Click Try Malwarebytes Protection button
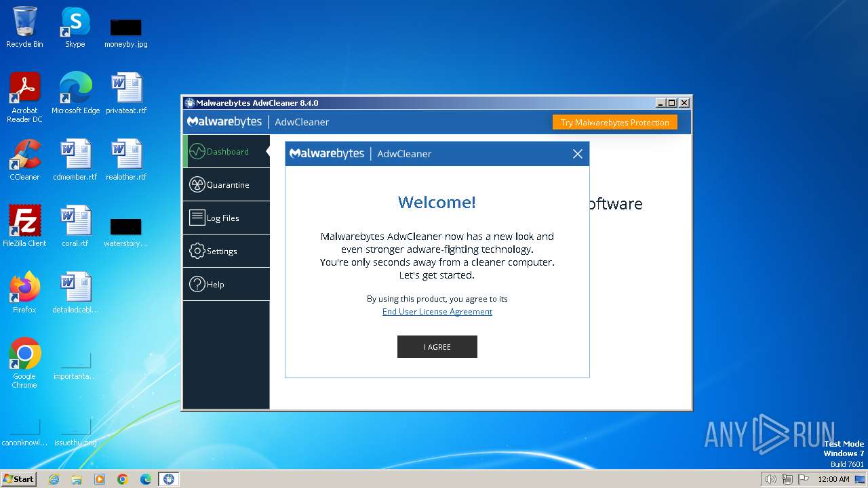Viewport: 868px width, 488px height. coord(614,123)
